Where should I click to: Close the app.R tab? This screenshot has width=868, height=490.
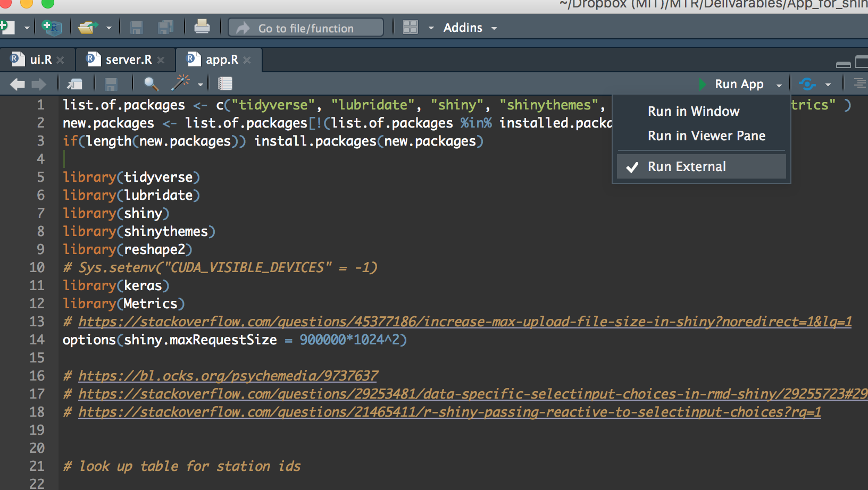click(247, 60)
